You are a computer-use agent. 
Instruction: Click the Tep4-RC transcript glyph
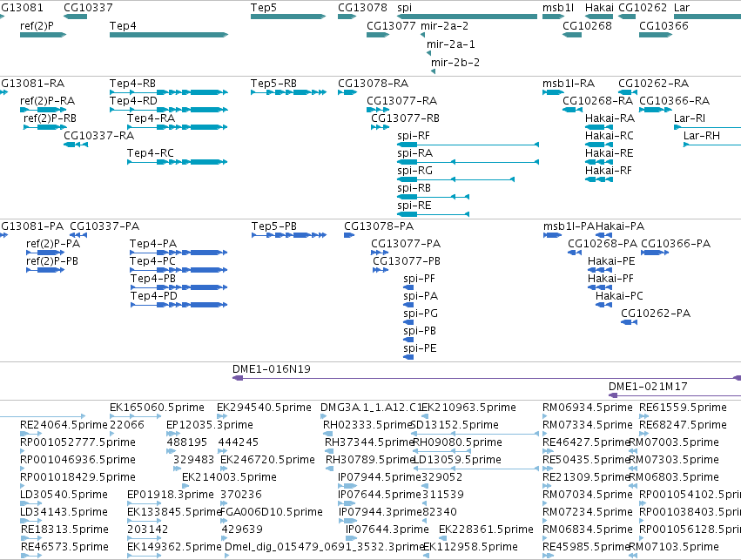pos(178,162)
